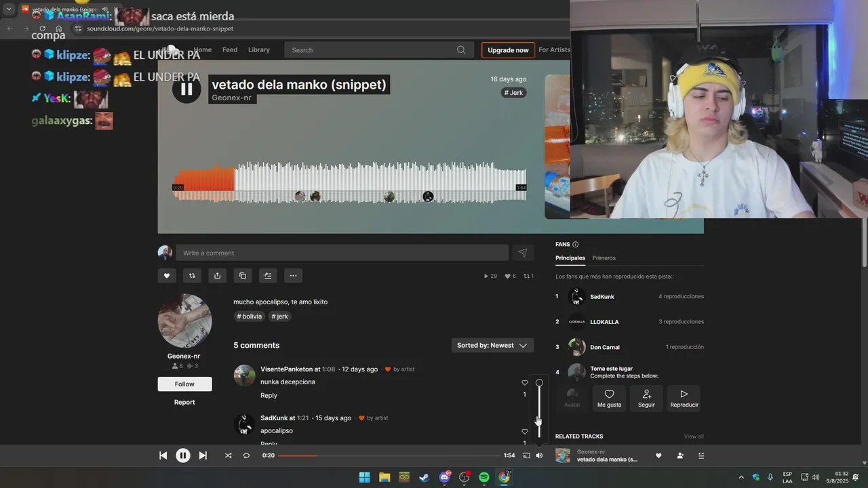Like the track with the heart button
This screenshot has width=868, height=488.
coord(167,276)
